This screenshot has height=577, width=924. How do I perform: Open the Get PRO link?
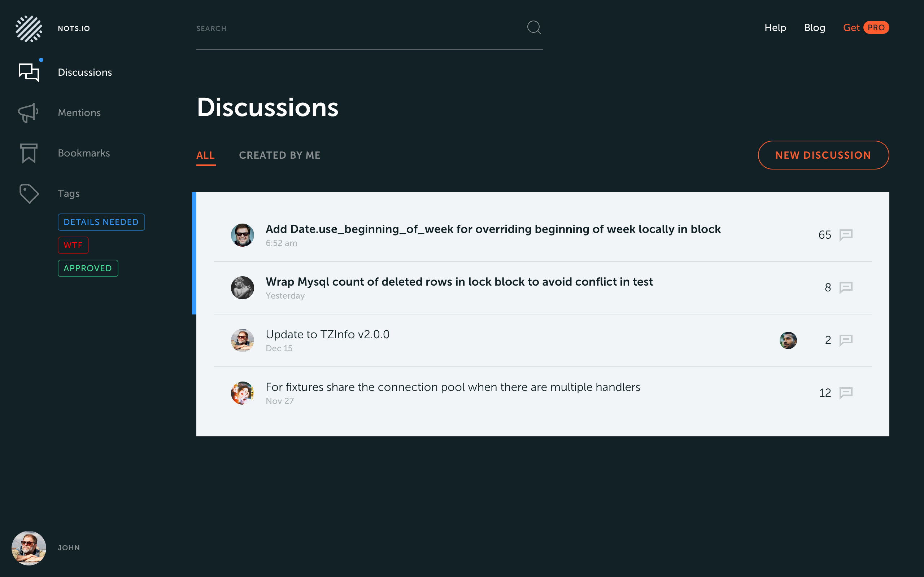866,27
